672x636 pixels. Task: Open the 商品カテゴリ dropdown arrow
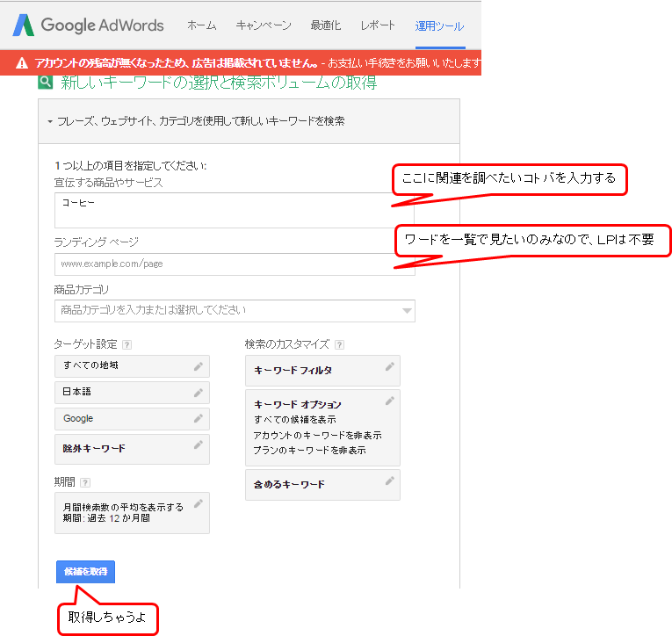point(407,311)
